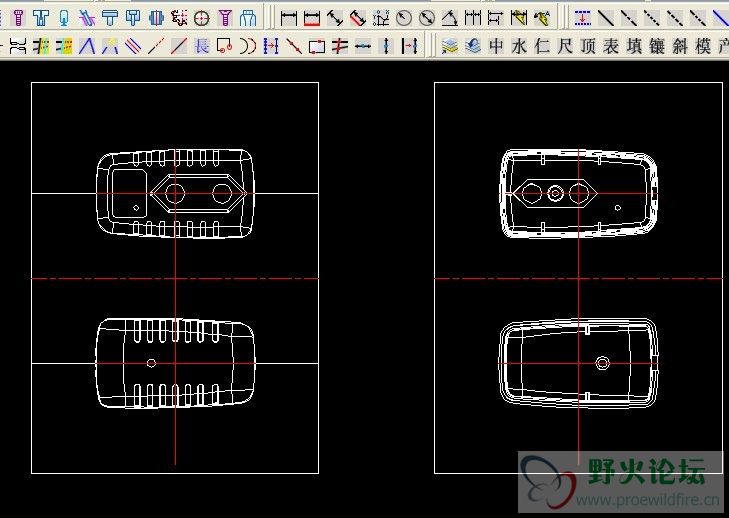Select the concentric circle in upper-right part view
The height and width of the screenshot is (518, 729).
555,193
